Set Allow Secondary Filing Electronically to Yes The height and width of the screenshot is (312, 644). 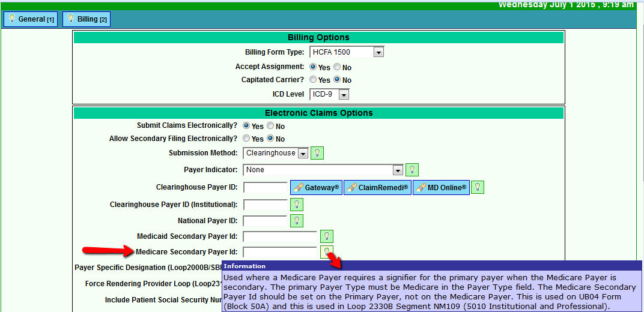(246, 139)
